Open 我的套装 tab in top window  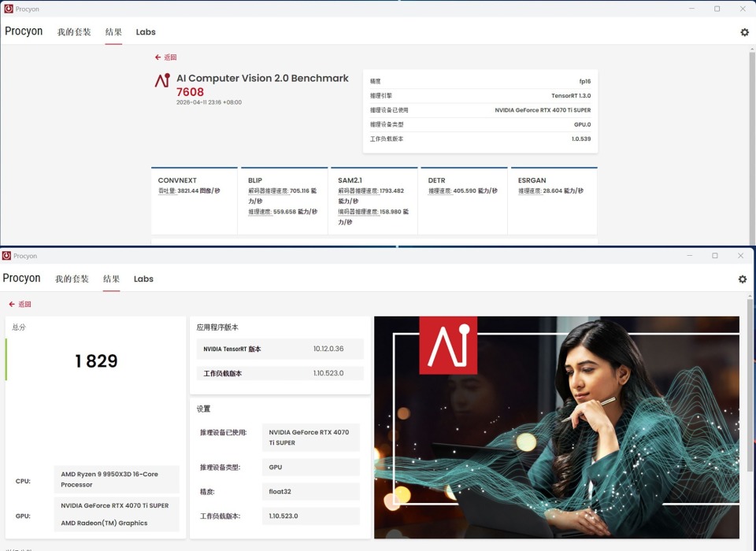[74, 31]
